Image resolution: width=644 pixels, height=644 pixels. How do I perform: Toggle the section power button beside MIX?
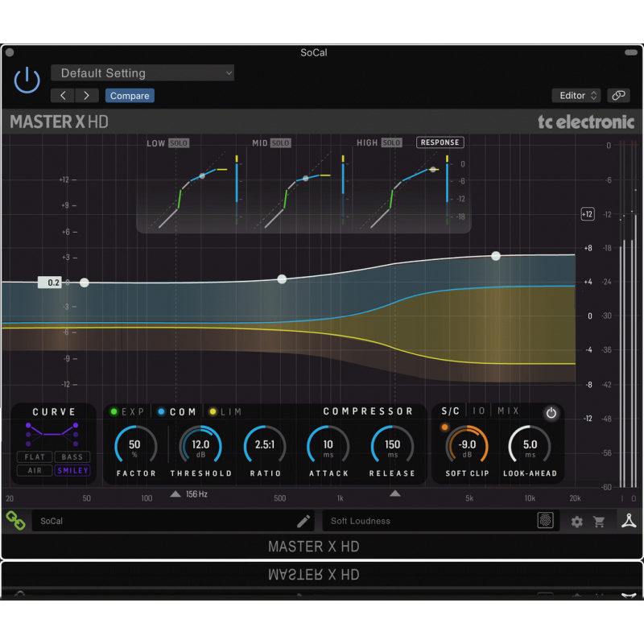click(551, 413)
